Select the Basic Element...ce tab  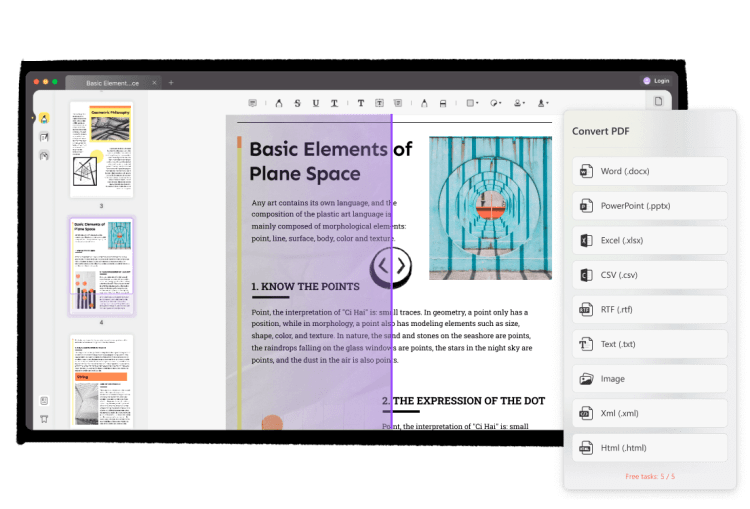(112, 83)
